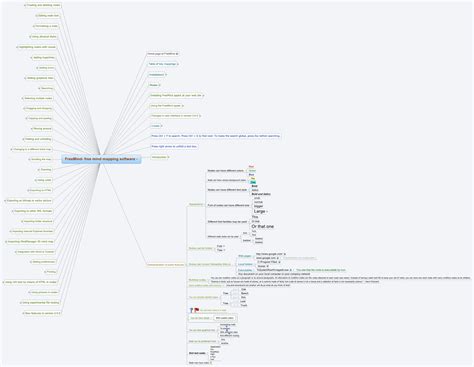This screenshot has width=474, height=367.
Task: Click Changes in user interface in version 0.9.0
Action: [175, 116]
